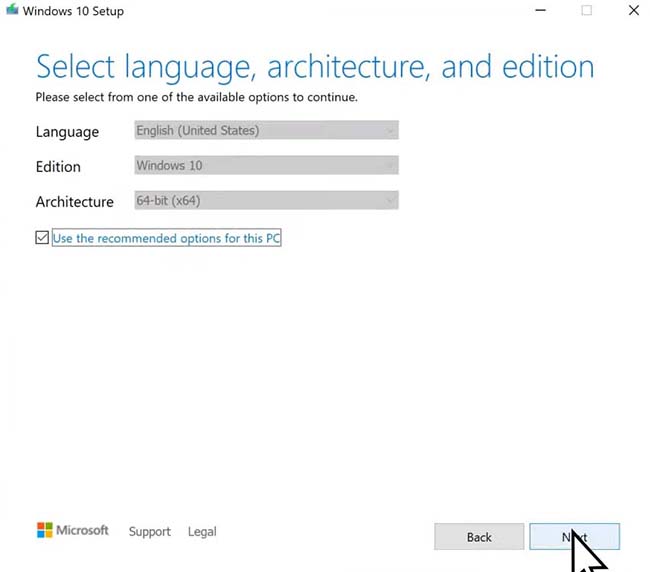Image resolution: width=650 pixels, height=572 pixels.
Task: Click the Microsoft logo
Action: coord(73,530)
